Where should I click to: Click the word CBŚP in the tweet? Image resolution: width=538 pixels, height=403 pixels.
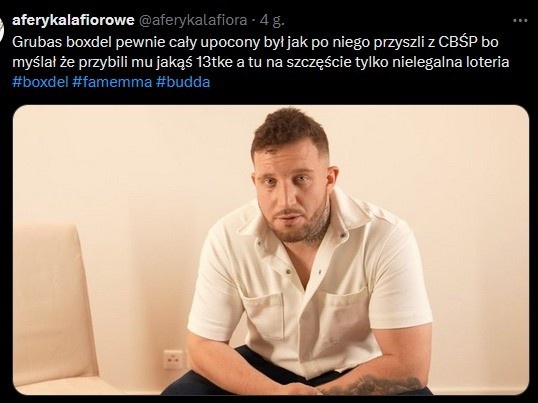(458, 43)
